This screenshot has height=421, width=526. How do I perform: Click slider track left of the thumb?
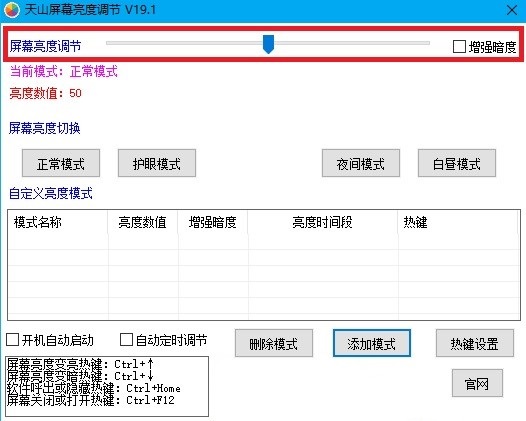coord(185,43)
